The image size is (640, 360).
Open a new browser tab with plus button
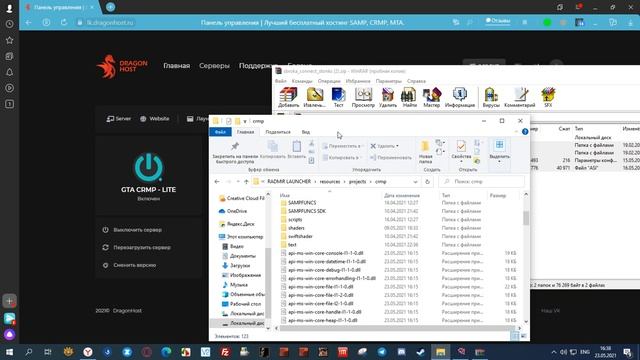(x=110, y=7)
